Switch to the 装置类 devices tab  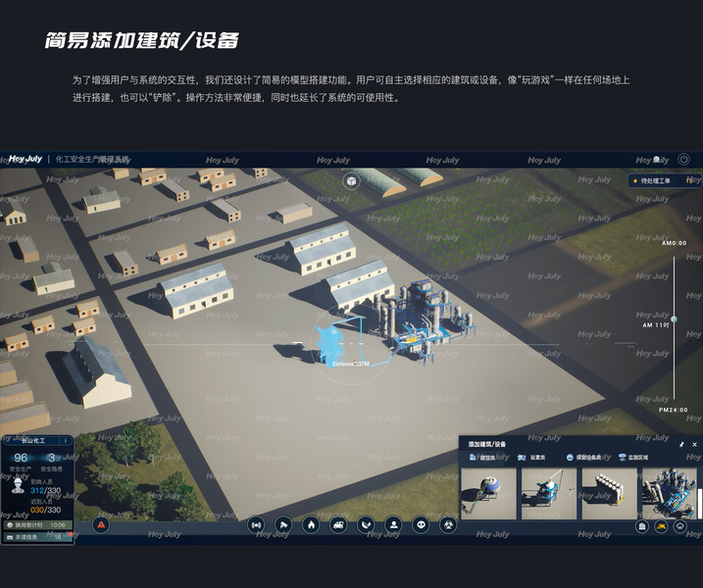point(531,457)
